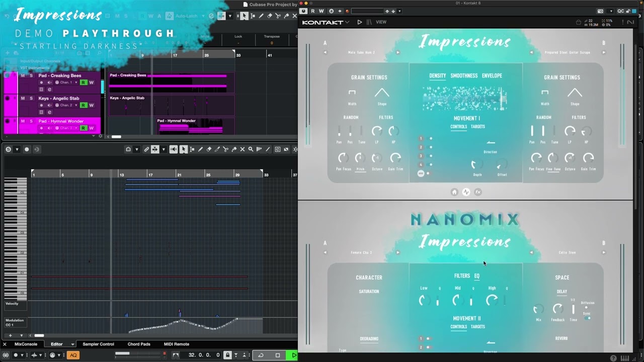Select the Object Selection arrow tool in editor
The height and width of the screenshot is (362, 644).
pyautogui.click(x=184, y=149)
